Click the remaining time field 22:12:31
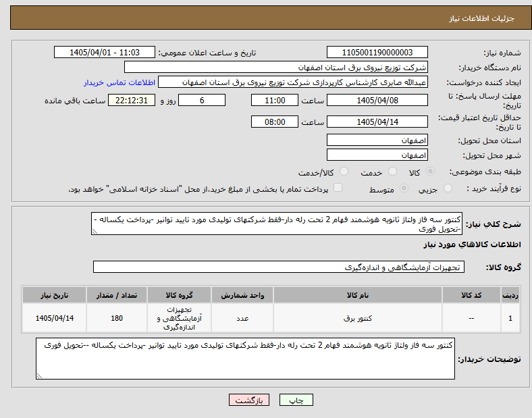Image resolution: width=532 pixels, height=418 pixels. pyautogui.click(x=132, y=100)
